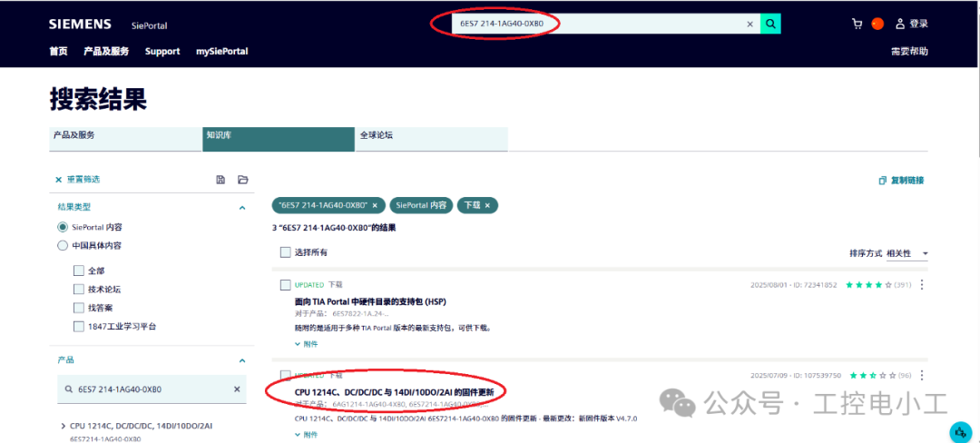The height and width of the screenshot is (443, 980).
Task: Clear the top search box text
Action: [750, 25]
